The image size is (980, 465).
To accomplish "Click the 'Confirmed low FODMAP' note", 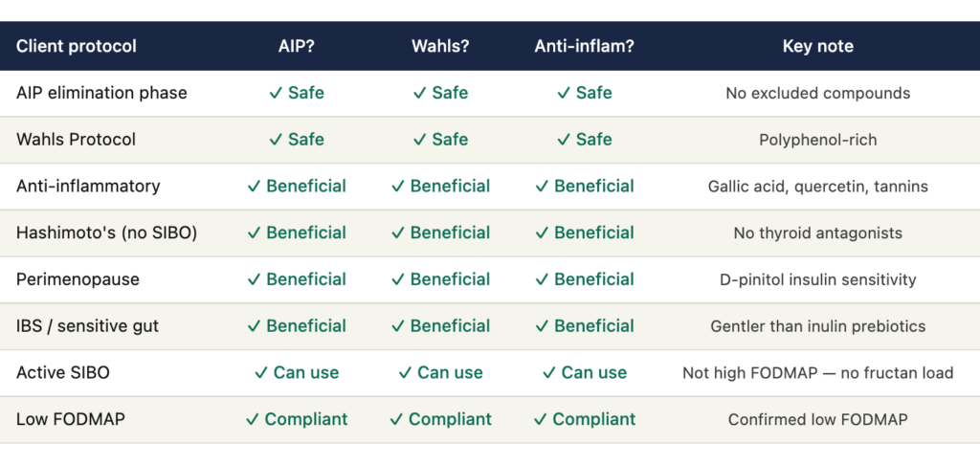I will (x=817, y=419).
